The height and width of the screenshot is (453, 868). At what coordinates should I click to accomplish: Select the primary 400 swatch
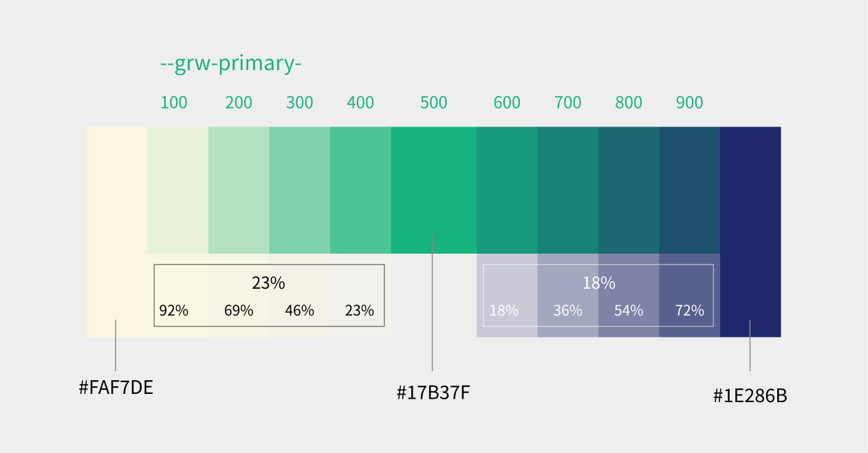click(360, 190)
